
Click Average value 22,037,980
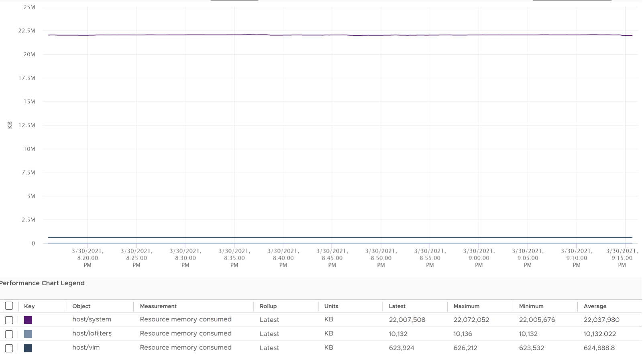coord(601,320)
